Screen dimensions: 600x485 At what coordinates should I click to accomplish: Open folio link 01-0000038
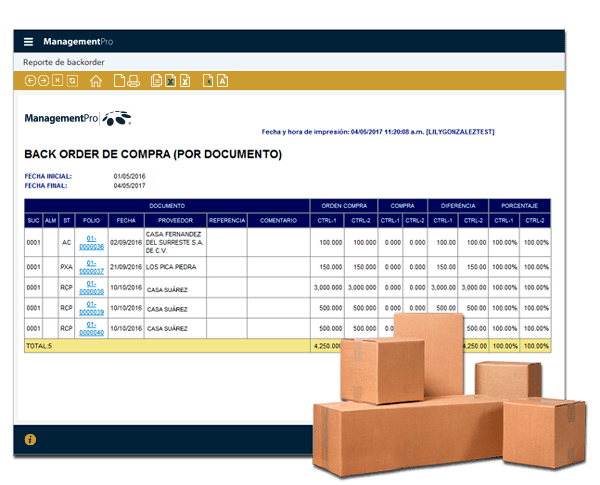click(91, 287)
